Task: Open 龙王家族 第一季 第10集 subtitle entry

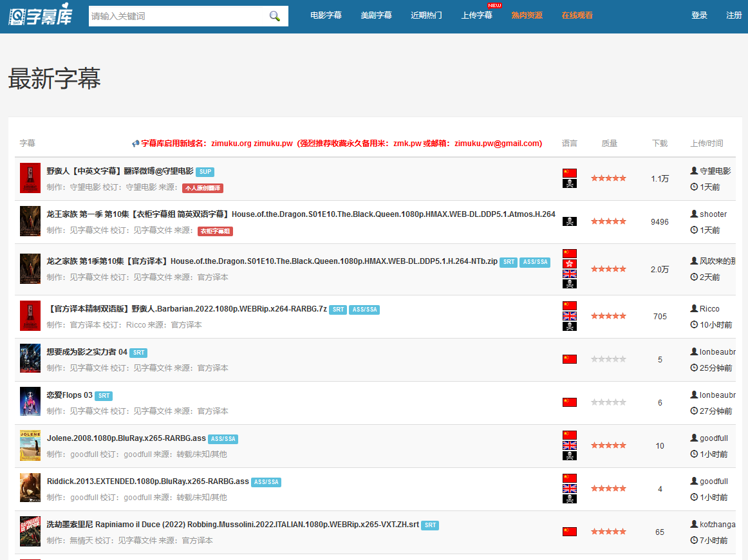Action: 301,214
